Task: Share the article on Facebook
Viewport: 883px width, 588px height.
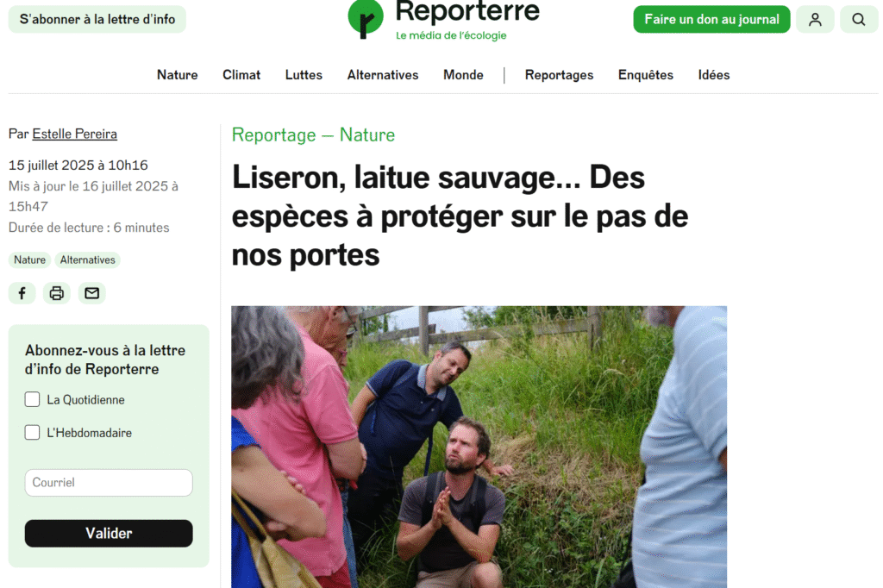Action: coord(22,293)
